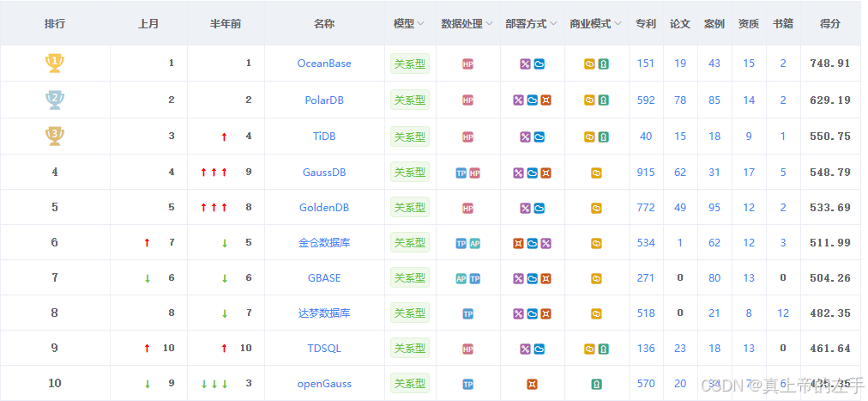Viewport: 868px width, 401px height.
Task: Click case count 95 for GoldenDB
Action: [714, 208]
